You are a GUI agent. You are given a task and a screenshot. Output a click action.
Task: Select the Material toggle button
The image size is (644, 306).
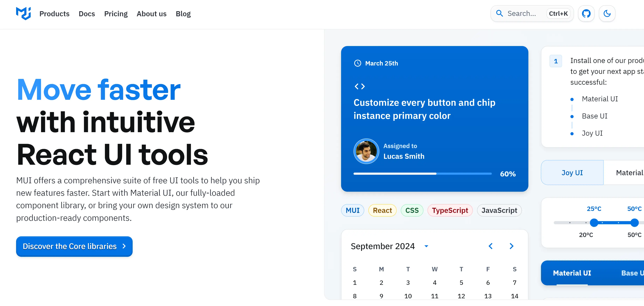click(x=624, y=173)
